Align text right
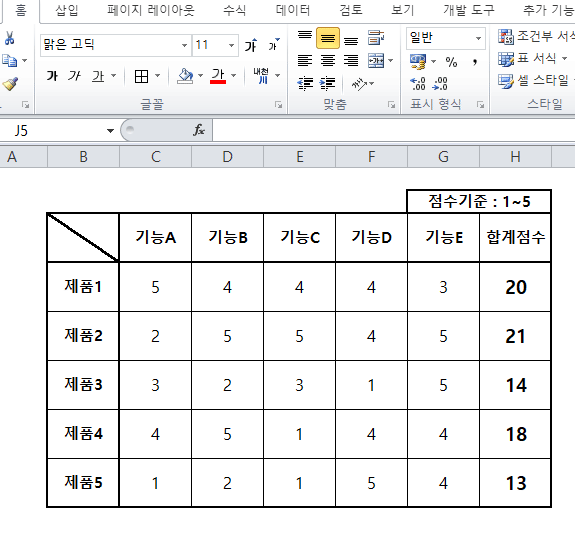Image resolution: width=575 pixels, height=536 pixels. tap(351, 60)
